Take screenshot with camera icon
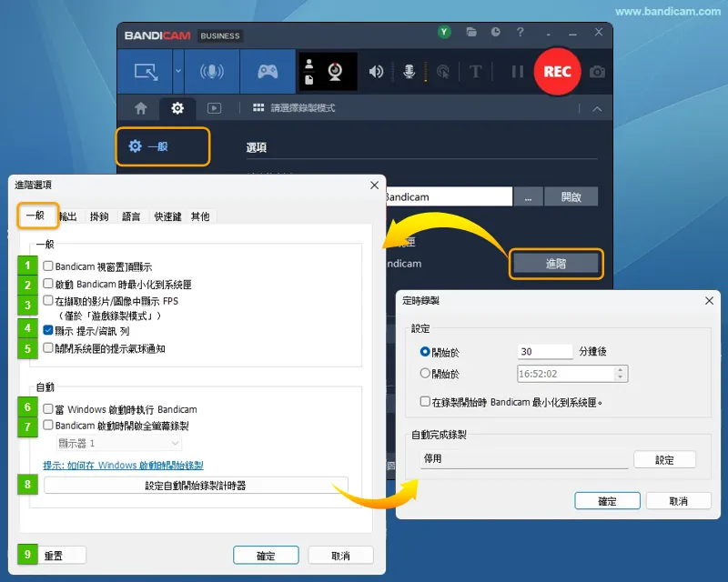Viewport: 728px width, 582px height. point(597,72)
